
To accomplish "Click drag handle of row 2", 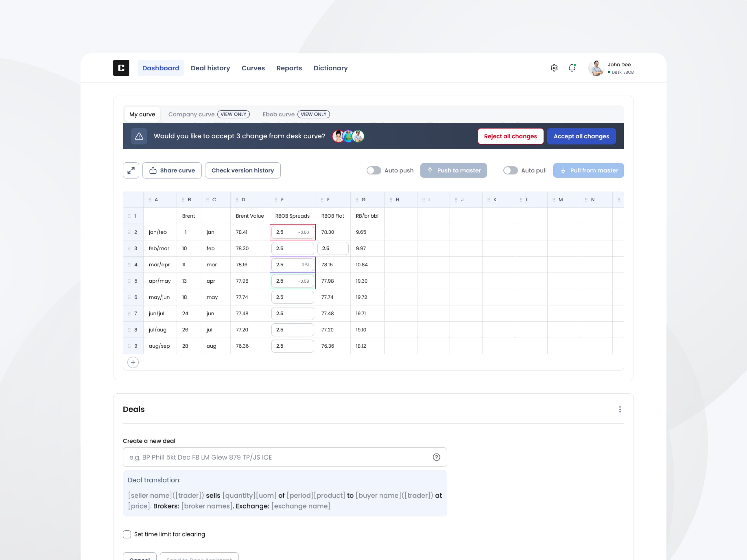I will point(129,232).
